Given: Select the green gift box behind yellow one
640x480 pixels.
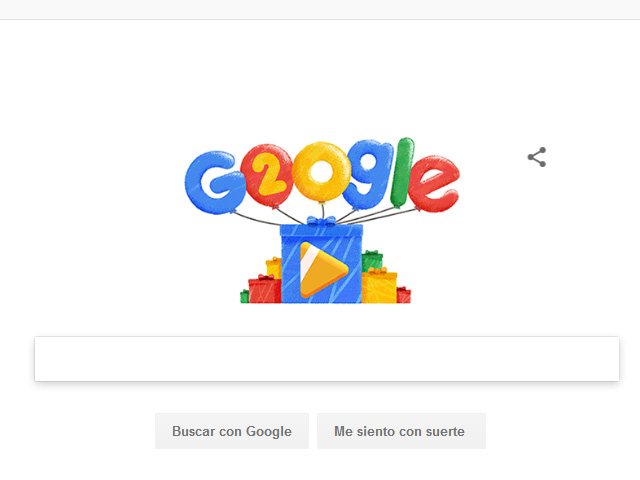Looking at the screenshot, I should 372,260.
